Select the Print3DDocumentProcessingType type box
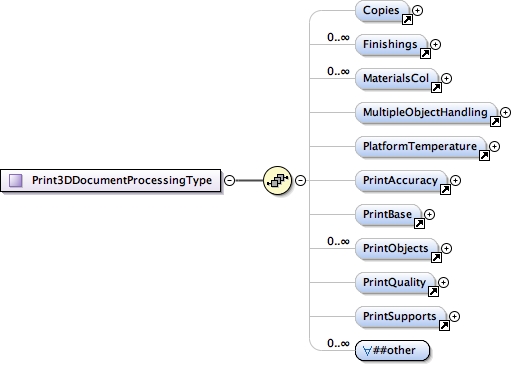This screenshot has height=366, width=513. pyautogui.click(x=111, y=180)
